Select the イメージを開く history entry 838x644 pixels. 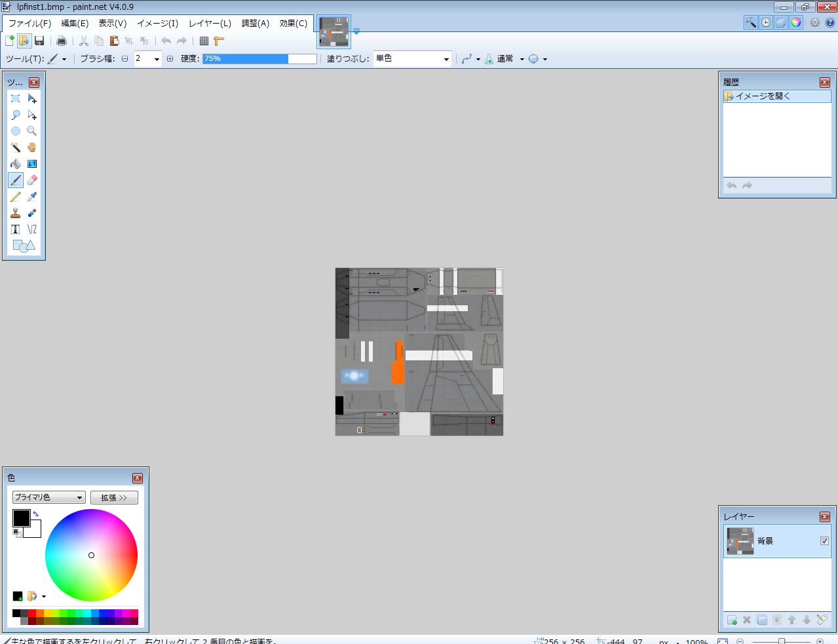777,96
